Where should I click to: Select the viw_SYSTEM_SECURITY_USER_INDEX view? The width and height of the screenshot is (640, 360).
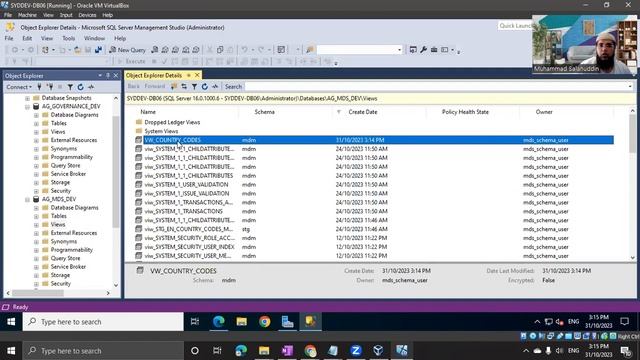tap(189, 247)
